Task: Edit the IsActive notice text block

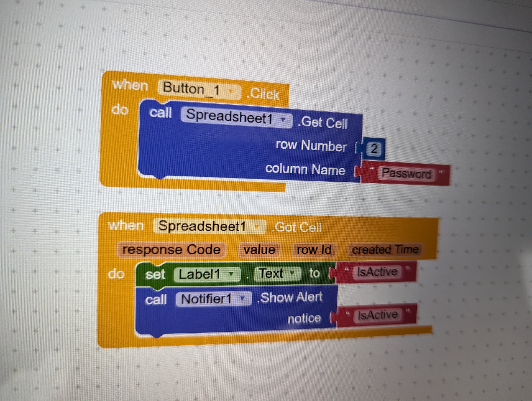Action: [377, 315]
